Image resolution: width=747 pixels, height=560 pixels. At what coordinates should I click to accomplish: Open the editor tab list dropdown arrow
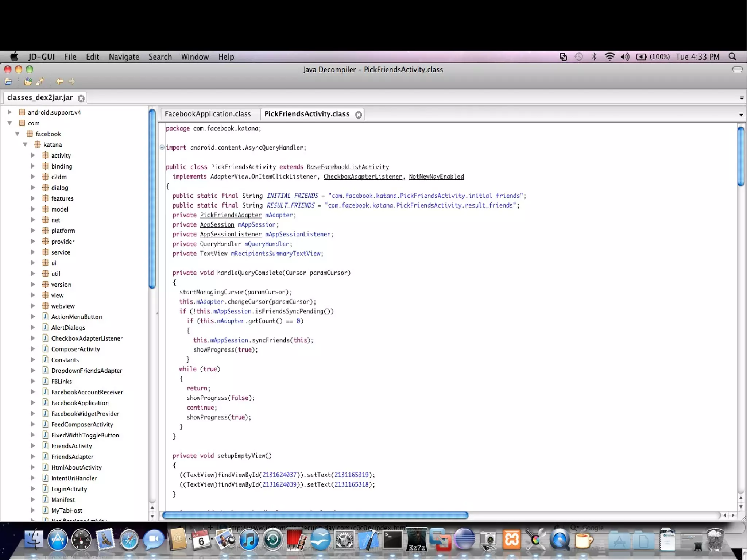[x=741, y=115]
